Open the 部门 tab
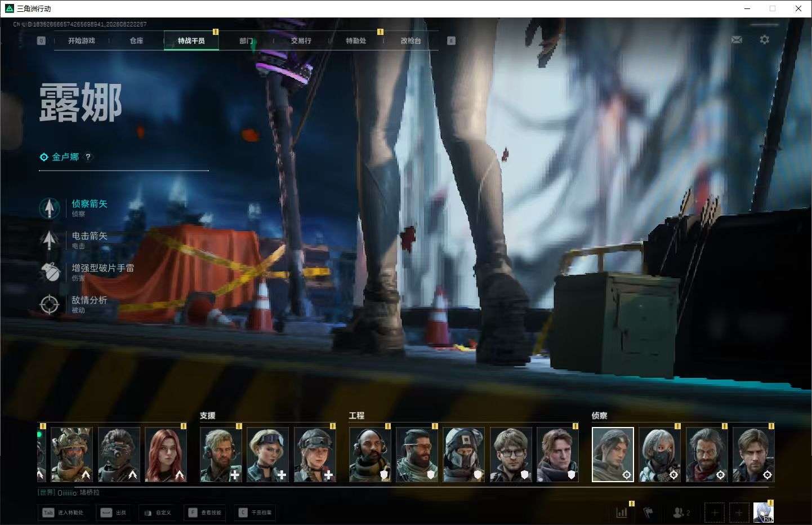This screenshot has width=812, height=525. pyautogui.click(x=246, y=41)
